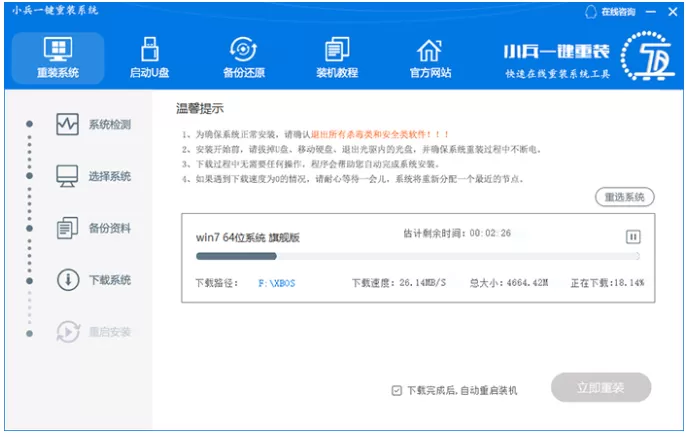
Task: Click the 重启安装 restart step icon
Action: point(68,332)
